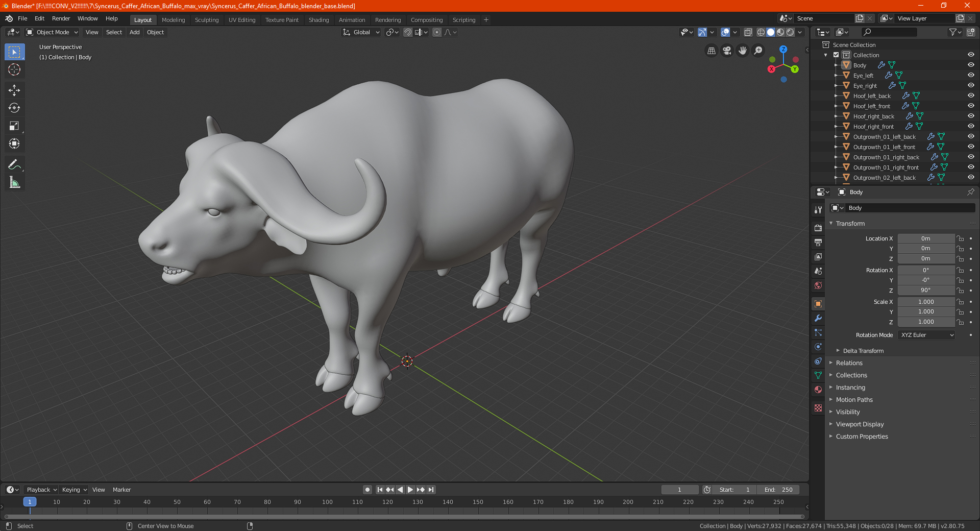The image size is (980, 531).
Task: Open the Rotation Mode XYZ Euler dropdown
Action: click(x=926, y=335)
